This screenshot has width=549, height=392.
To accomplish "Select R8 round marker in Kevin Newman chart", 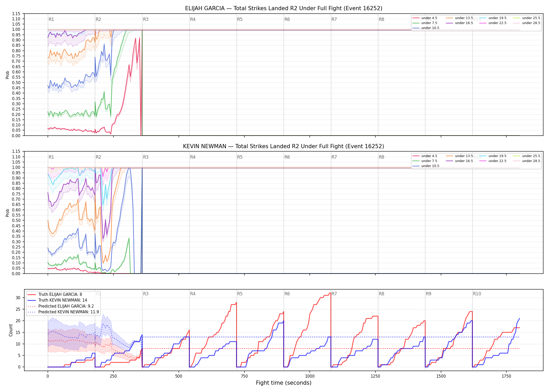I will pyautogui.click(x=381, y=157).
